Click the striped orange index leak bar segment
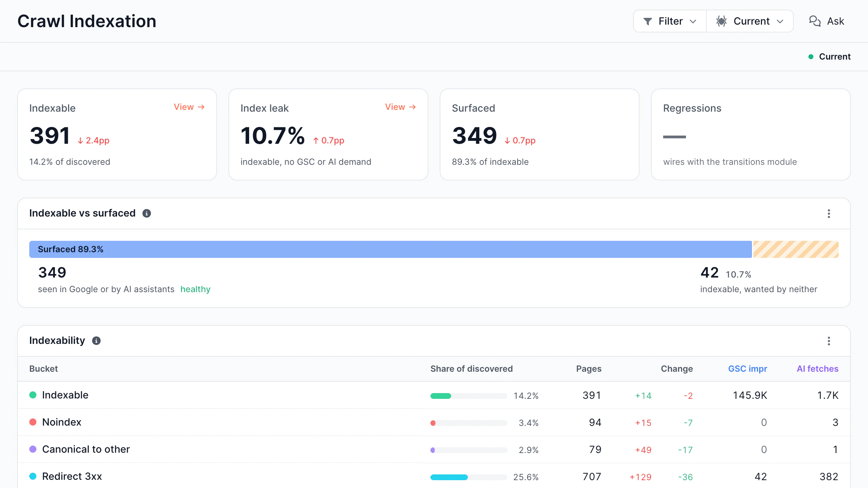Viewport: 868px width, 488px height. click(796, 249)
